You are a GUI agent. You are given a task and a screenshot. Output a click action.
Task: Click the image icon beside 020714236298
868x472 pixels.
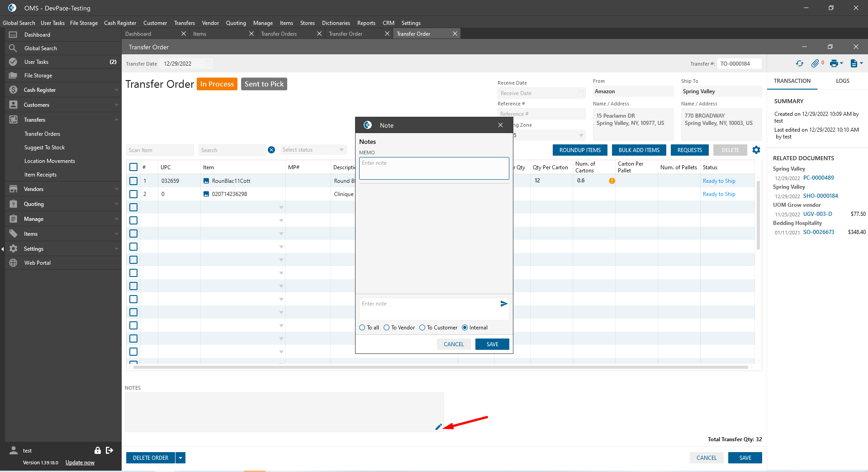pyautogui.click(x=206, y=194)
